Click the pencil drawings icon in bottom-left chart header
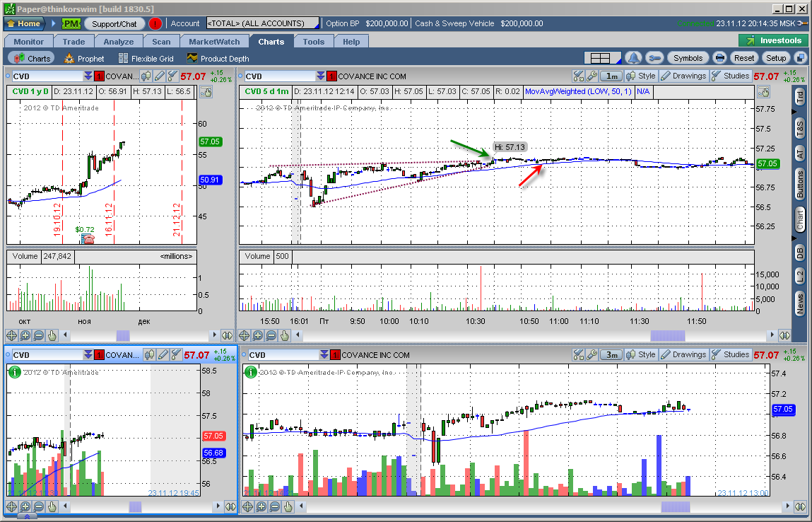The height and width of the screenshot is (522, 812). pos(163,354)
